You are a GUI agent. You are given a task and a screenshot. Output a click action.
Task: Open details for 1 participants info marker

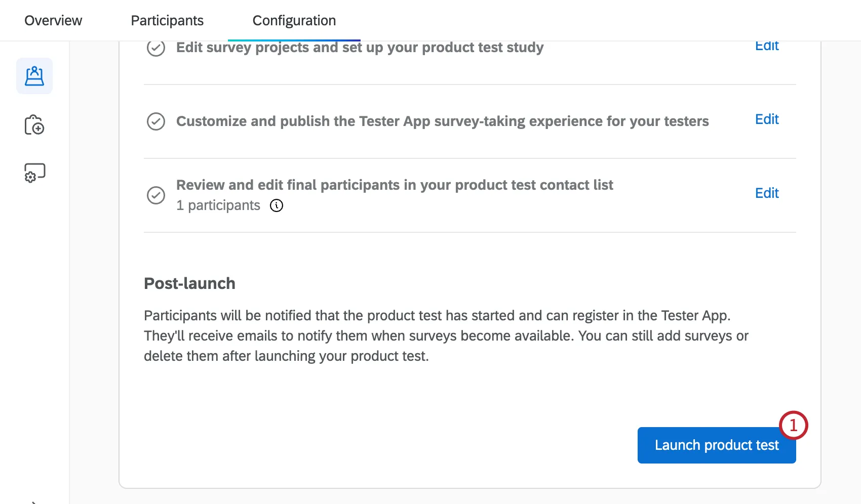(277, 205)
